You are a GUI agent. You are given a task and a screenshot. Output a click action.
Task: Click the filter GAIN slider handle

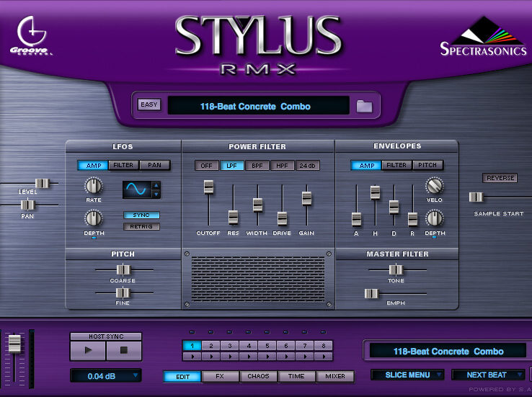306,198
